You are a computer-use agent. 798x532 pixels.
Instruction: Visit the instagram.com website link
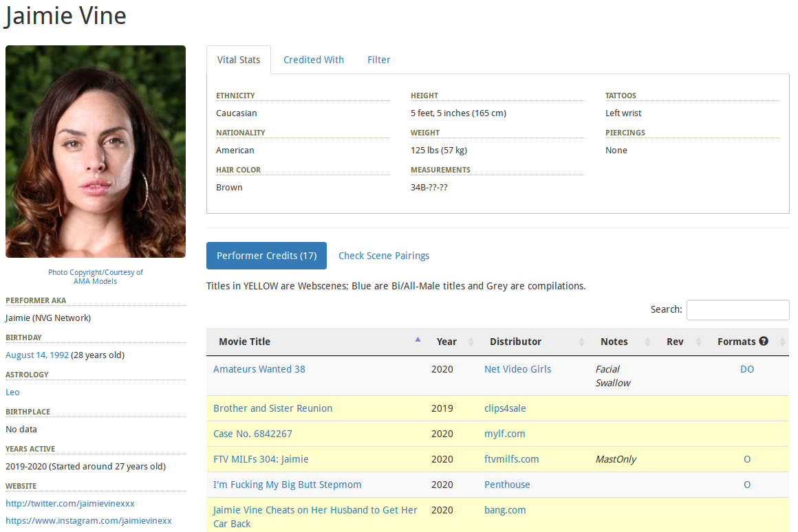pos(89,521)
